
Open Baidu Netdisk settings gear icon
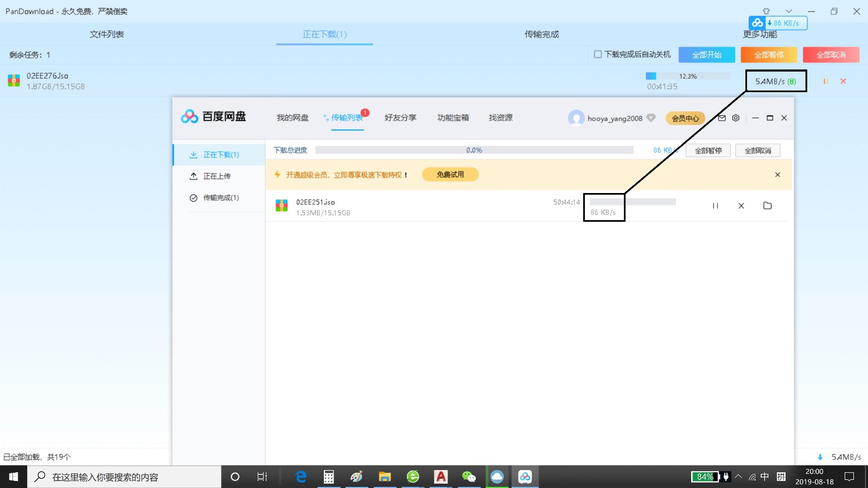[736, 118]
